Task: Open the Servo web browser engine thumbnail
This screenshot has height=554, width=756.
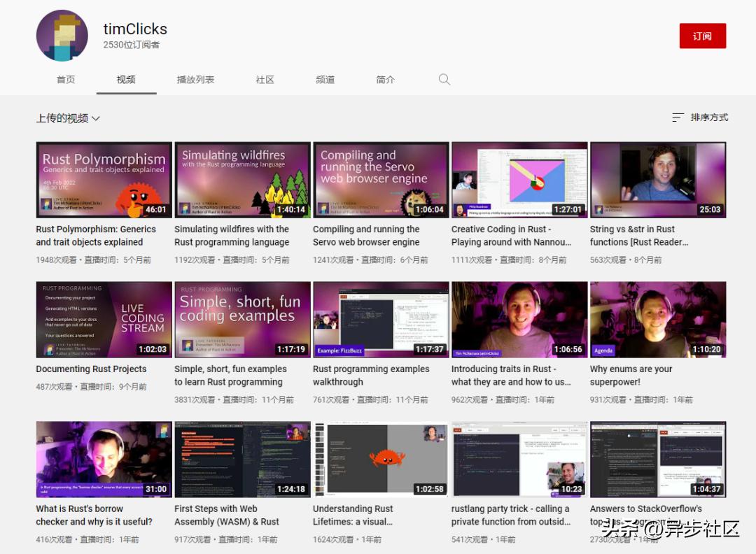Action: click(x=381, y=180)
